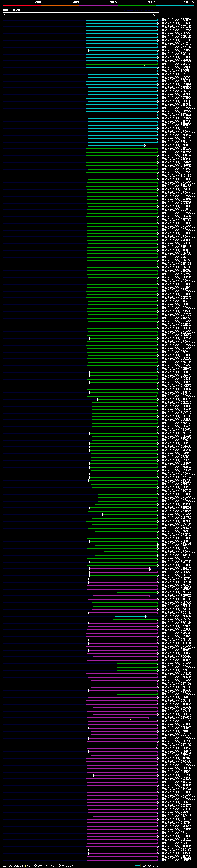Click hit label UniRef100_B9SYE9
The width and height of the screenshot is (197, 868).
coord(177,74)
